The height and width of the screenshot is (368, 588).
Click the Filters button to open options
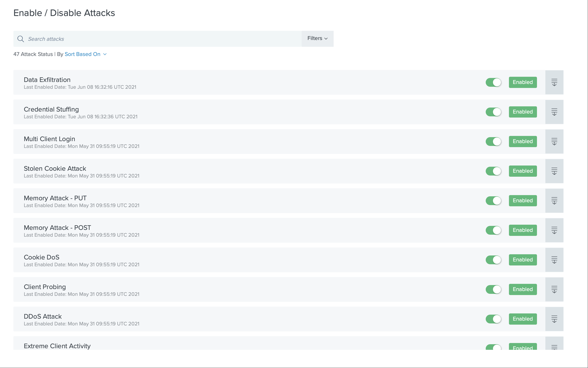[x=317, y=39]
